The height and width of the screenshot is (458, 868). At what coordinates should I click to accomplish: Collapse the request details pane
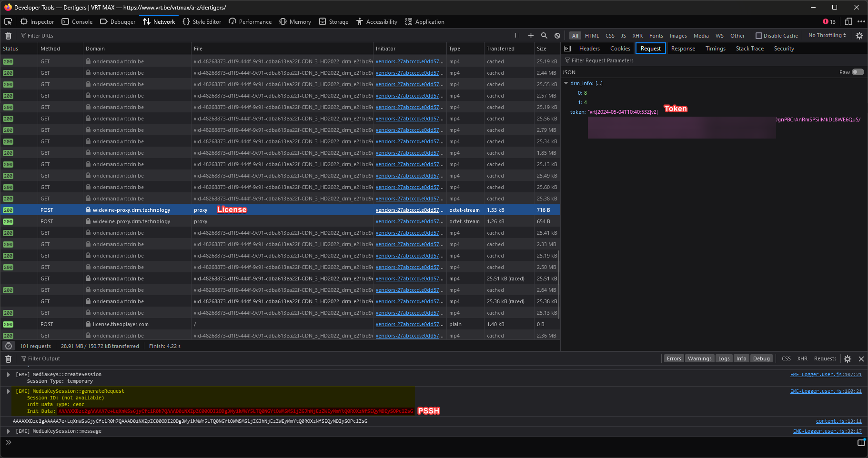click(567, 49)
